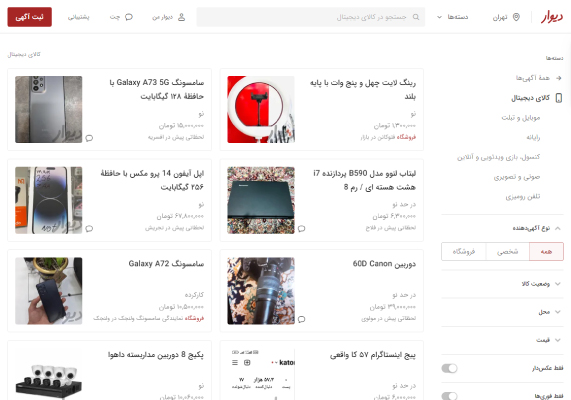
Task: Open Dahua CCTV package thumbnail
Action: (x=49, y=374)
